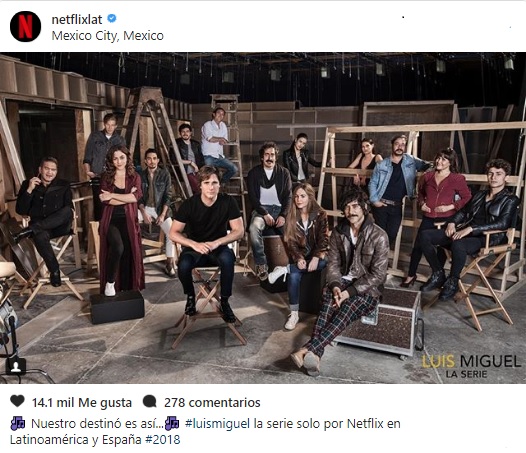
Task: Like the post with heart icon
Action: tap(17, 401)
